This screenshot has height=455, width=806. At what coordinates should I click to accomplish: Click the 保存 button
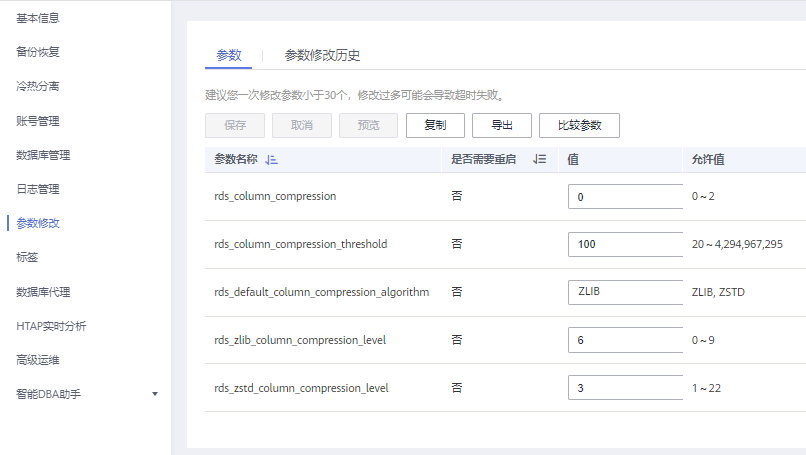click(x=235, y=125)
